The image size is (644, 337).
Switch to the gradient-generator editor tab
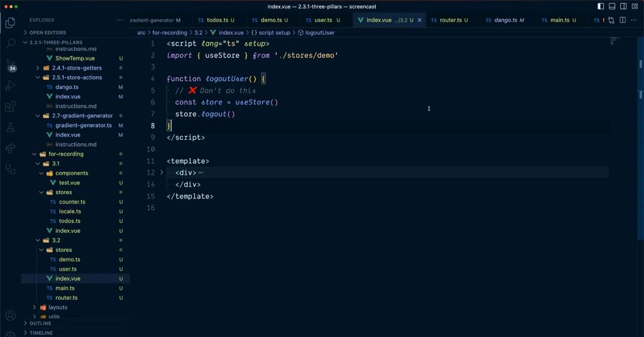155,20
